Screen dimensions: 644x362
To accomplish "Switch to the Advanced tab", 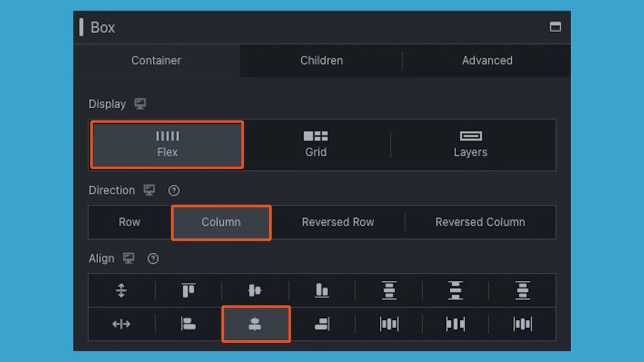I will point(487,61).
